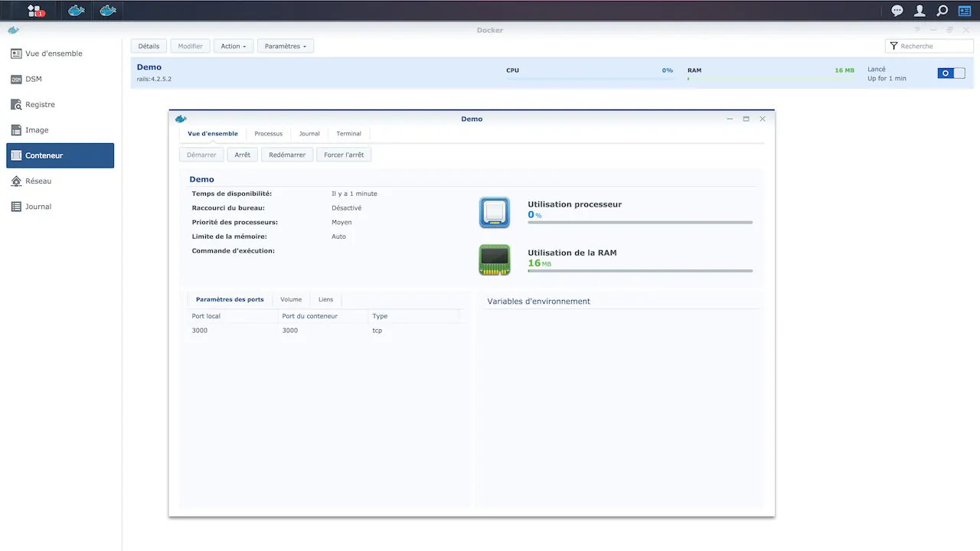Click the Arrêt button

243,155
